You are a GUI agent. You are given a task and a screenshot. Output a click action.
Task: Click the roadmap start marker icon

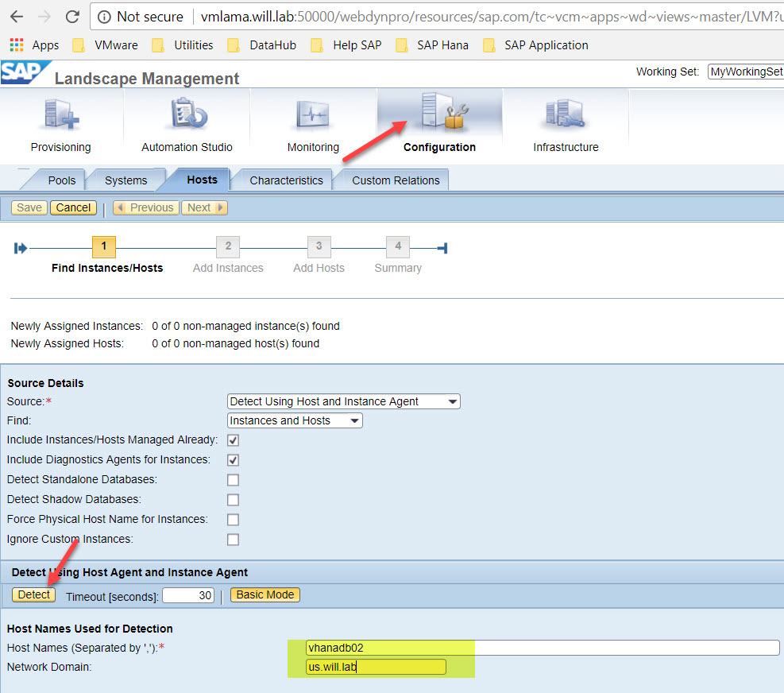click(x=21, y=248)
